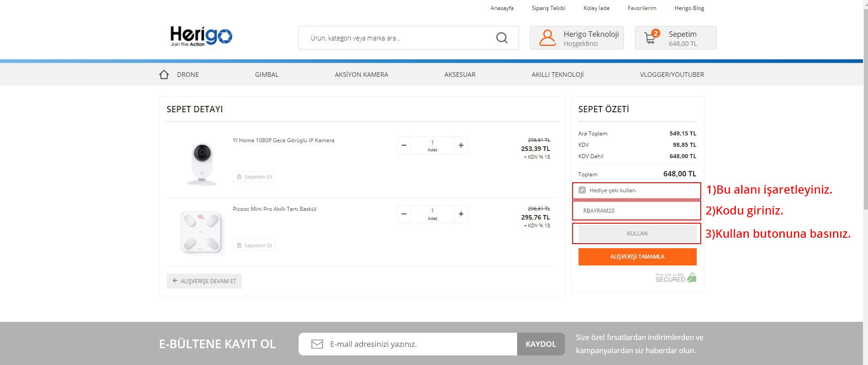Viewport: 868px width, 365px height.
Task: Click the 253,39 TL price
Action: [535, 149]
